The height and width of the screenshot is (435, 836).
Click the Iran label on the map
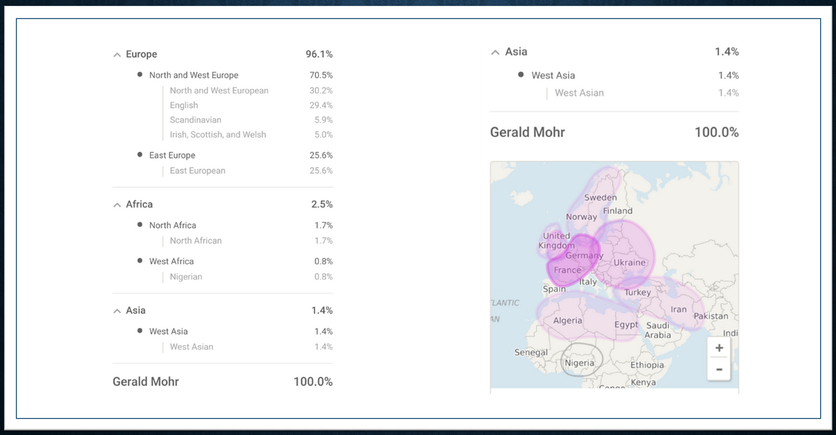[x=678, y=309]
